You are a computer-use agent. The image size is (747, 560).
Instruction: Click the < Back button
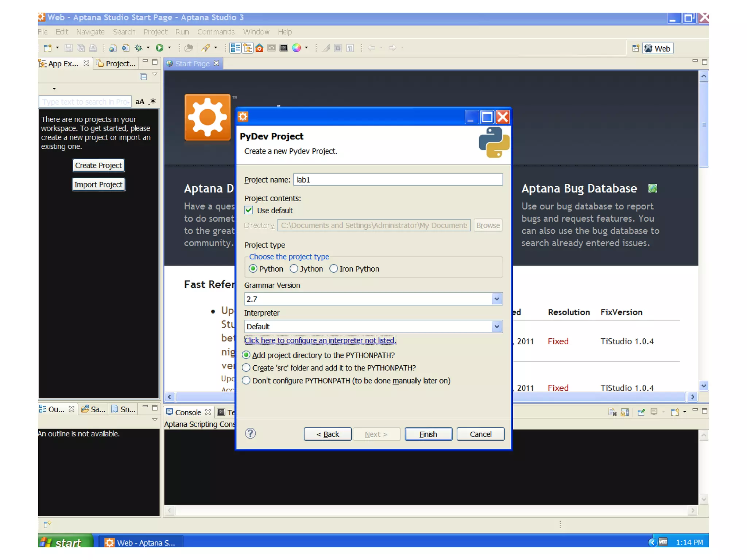[x=328, y=434]
